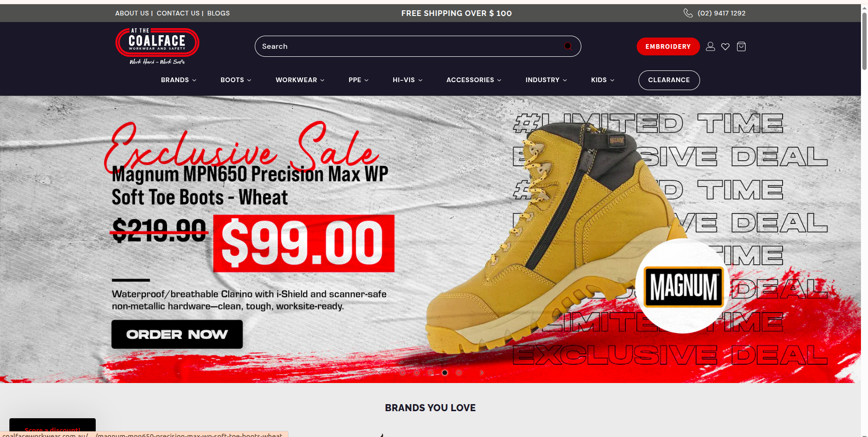This screenshot has width=868, height=437.
Task: Click the Order Now button
Action: pos(177,334)
